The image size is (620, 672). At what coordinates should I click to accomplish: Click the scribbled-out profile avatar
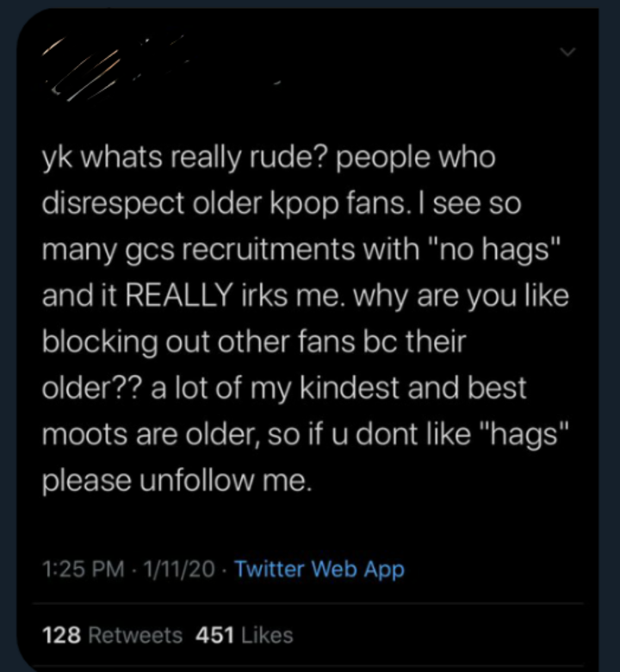pyautogui.click(x=82, y=69)
